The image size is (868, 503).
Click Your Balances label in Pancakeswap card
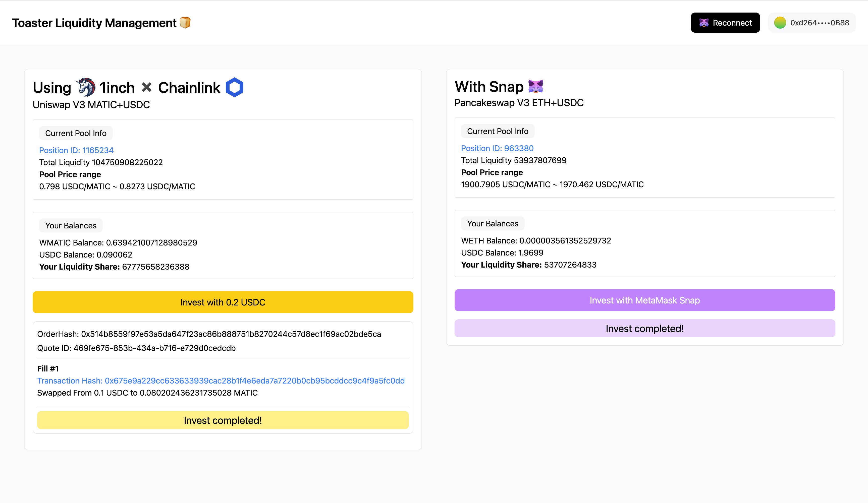pyautogui.click(x=493, y=223)
